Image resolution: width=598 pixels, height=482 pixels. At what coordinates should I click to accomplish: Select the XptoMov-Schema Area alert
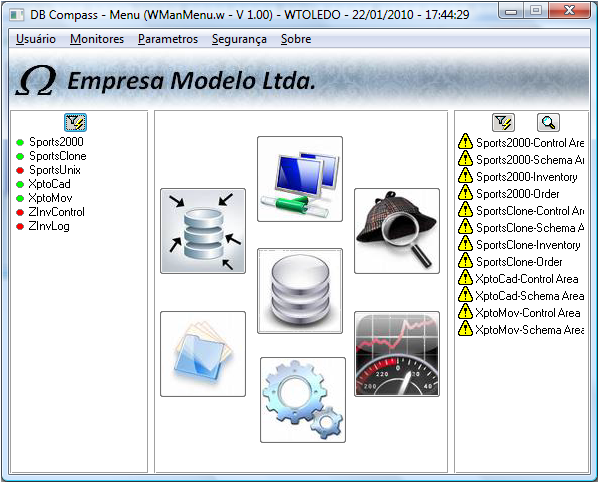point(530,329)
